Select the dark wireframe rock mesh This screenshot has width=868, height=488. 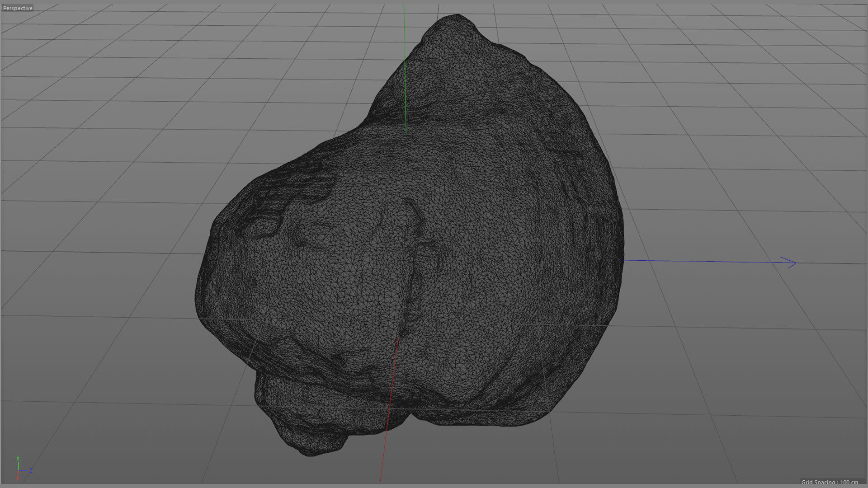409,235
